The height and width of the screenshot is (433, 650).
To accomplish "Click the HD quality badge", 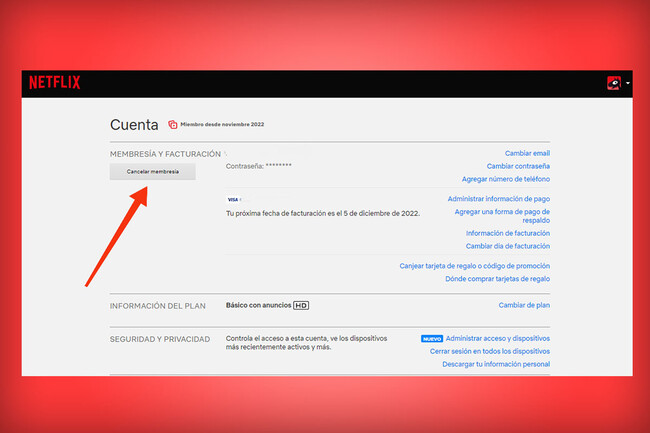I will pyautogui.click(x=301, y=305).
